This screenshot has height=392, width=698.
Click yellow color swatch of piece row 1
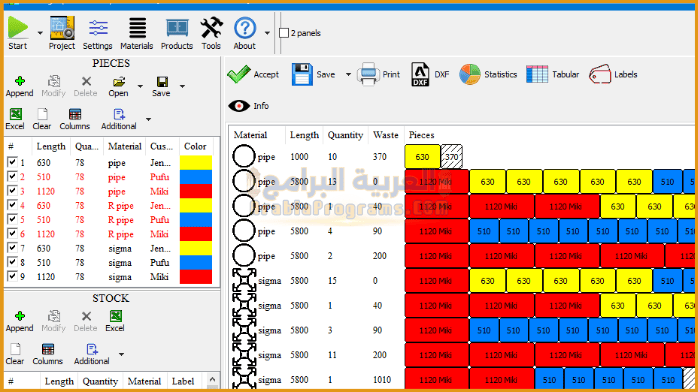point(196,162)
